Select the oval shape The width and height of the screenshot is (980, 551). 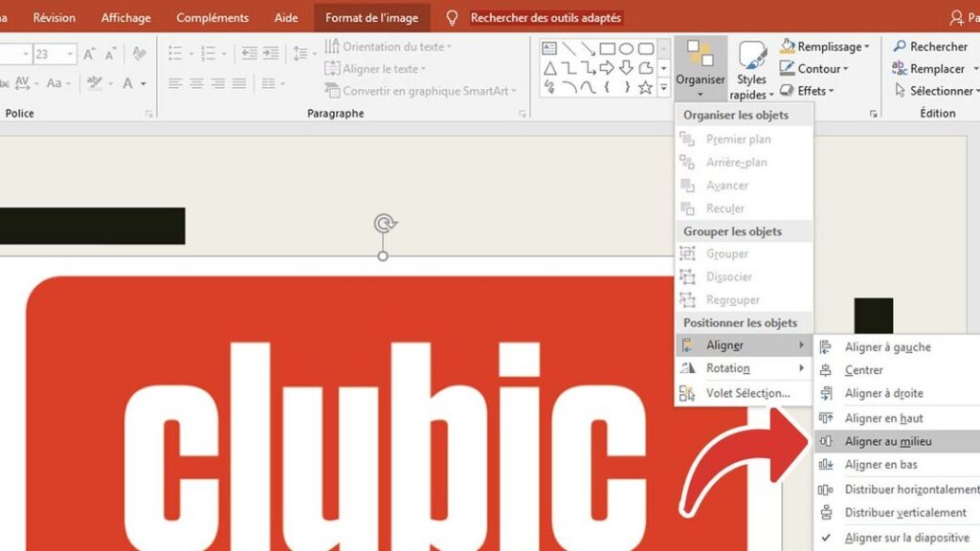pos(626,49)
